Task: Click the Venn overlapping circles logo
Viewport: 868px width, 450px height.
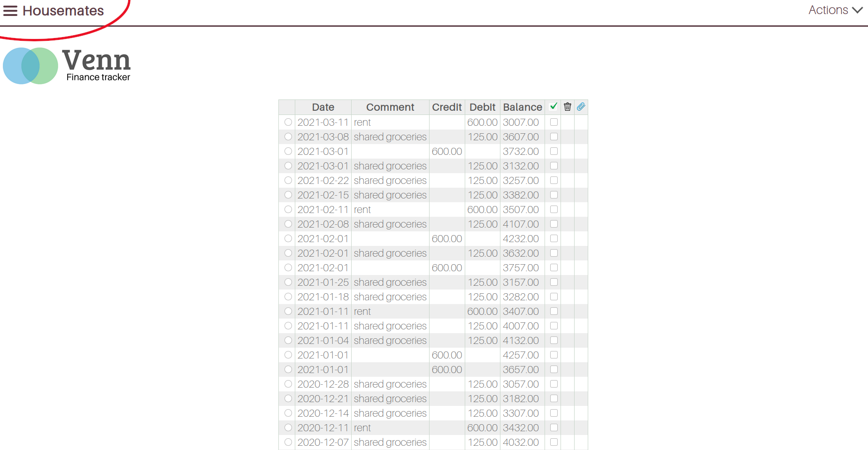Action: [x=31, y=66]
